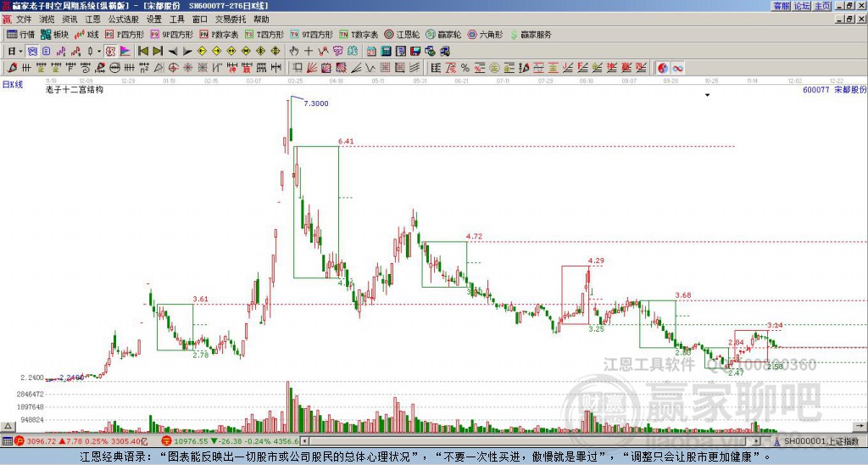Viewport: 868px width, 465px height.
Task: Open the 六角形 hexagon tool
Action: pos(485,34)
